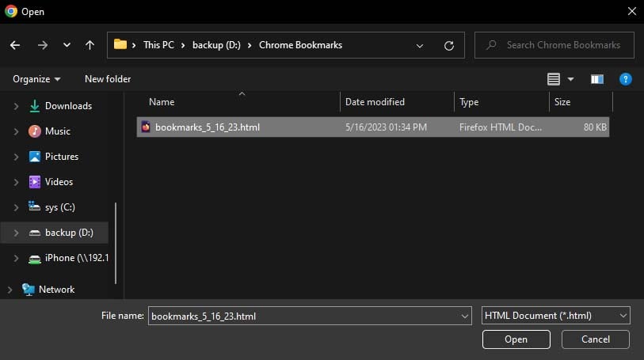
Task: Open more view options dropdown arrow
Action: [570, 79]
